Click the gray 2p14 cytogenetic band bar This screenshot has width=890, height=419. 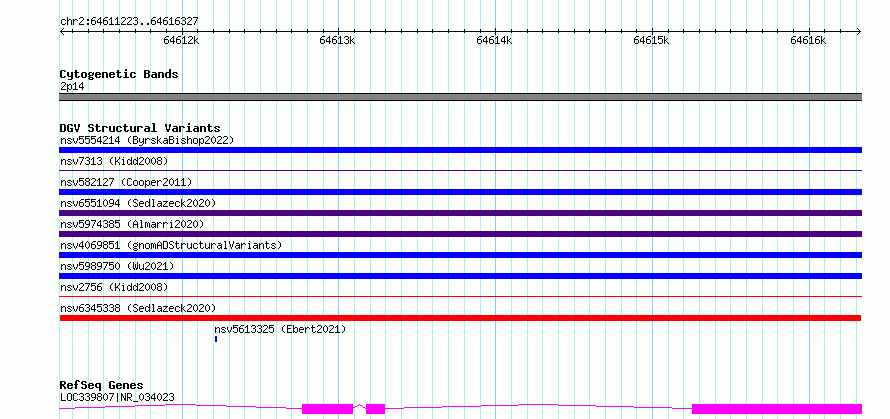coord(461,97)
